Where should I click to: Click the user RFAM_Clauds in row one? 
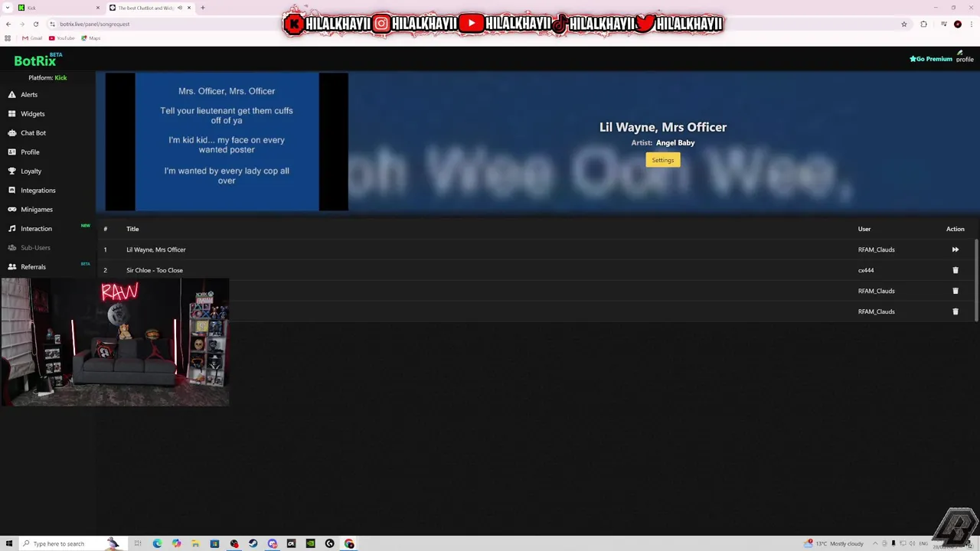(x=877, y=249)
